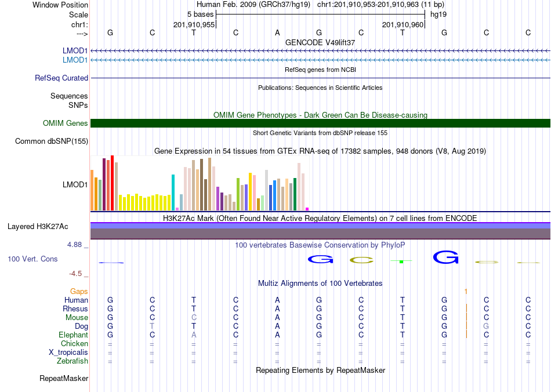Click the olive C PhyloP conservation logo
The width and height of the screenshot is (551, 392).
[x=361, y=260]
